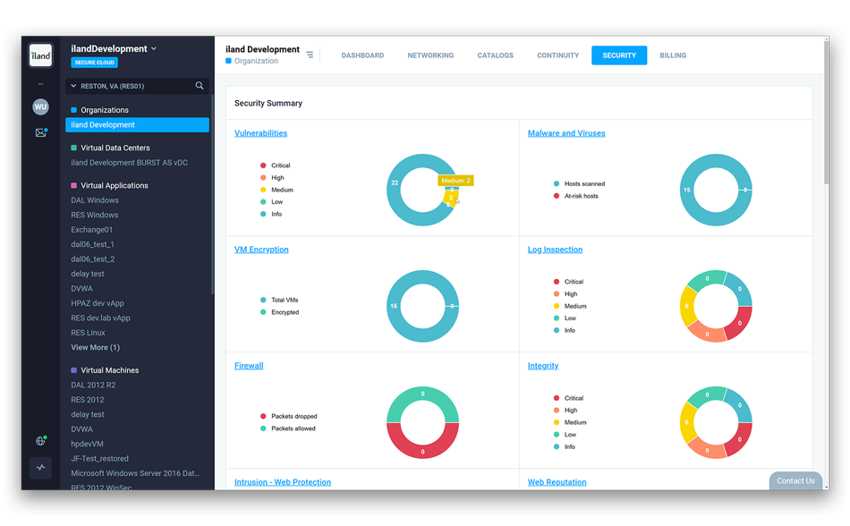Image resolution: width=850 pixels, height=526 pixels.
Task: Select iland Development organization in sidebar
Action: pos(137,125)
